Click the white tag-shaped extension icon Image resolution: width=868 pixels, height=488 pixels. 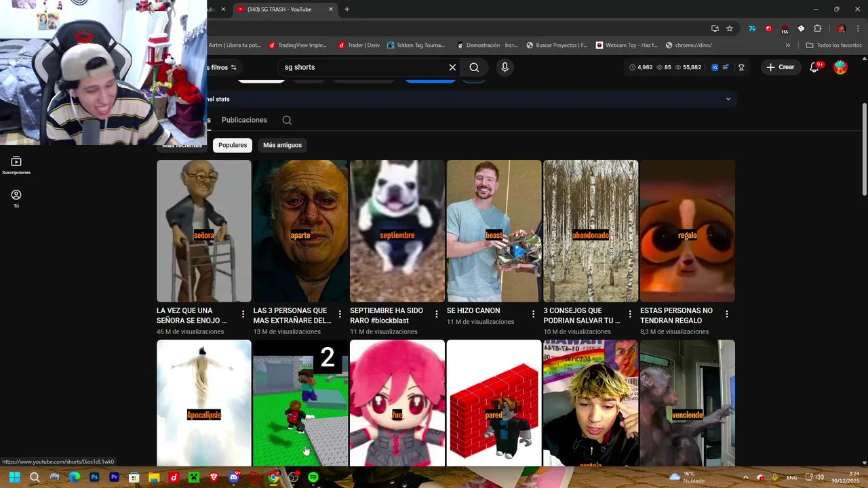(x=801, y=28)
